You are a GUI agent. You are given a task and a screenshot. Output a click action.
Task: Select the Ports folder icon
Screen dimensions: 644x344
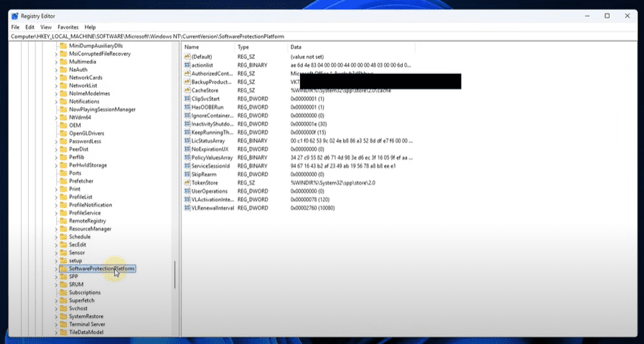(63, 173)
